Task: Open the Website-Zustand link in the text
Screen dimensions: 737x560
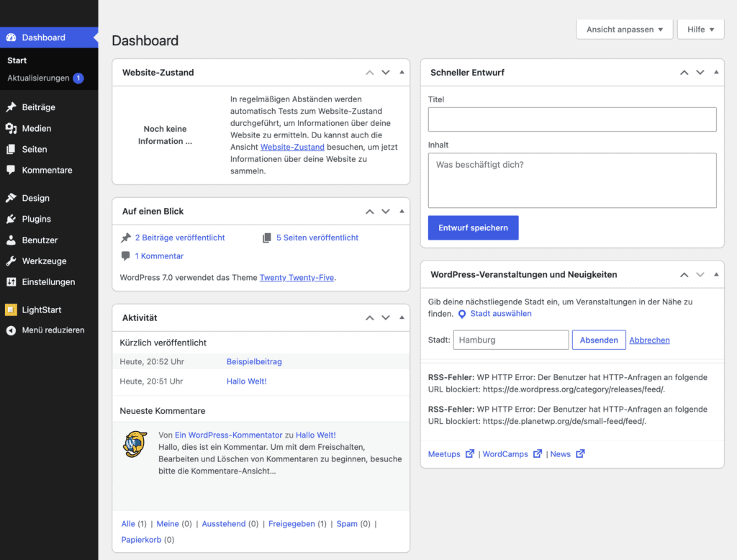Action: pyautogui.click(x=292, y=147)
